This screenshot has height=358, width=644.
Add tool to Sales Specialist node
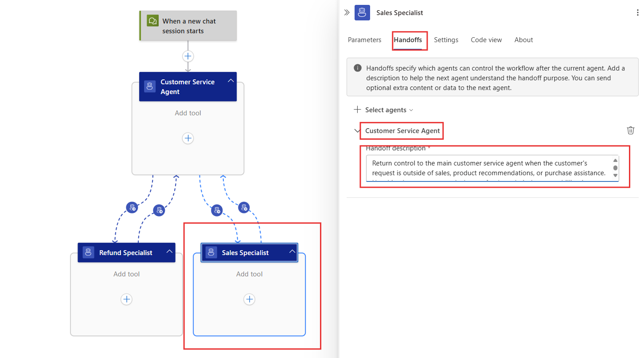[x=250, y=299]
